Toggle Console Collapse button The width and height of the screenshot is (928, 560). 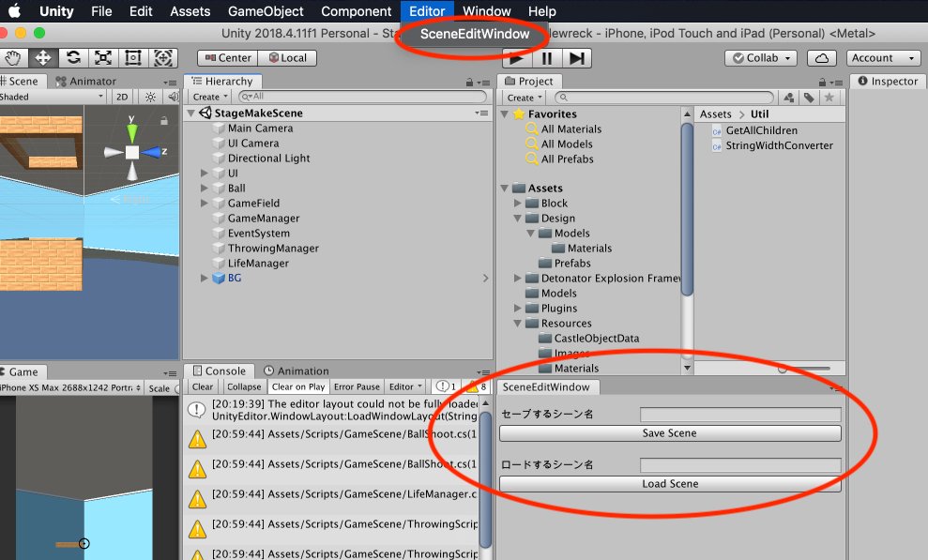[244, 386]
